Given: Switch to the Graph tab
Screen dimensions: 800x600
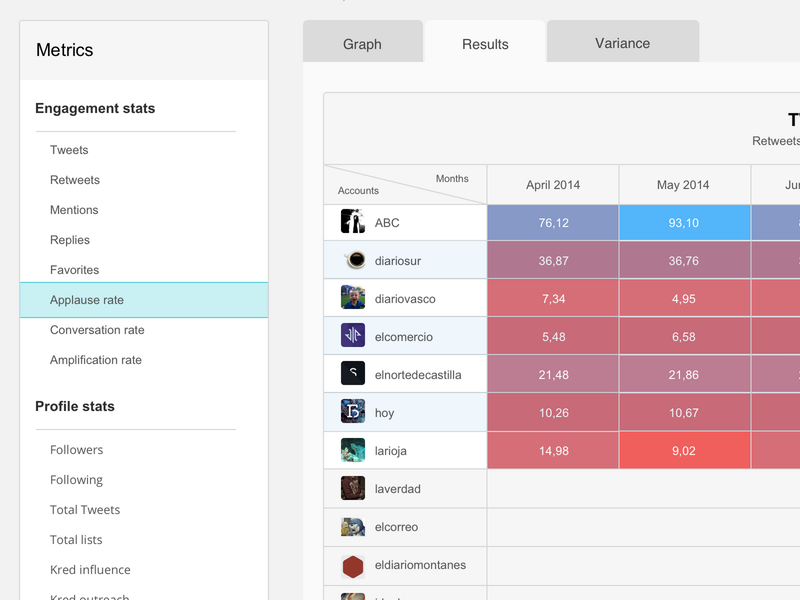Looking at the screenshot, I should (363, 43).
